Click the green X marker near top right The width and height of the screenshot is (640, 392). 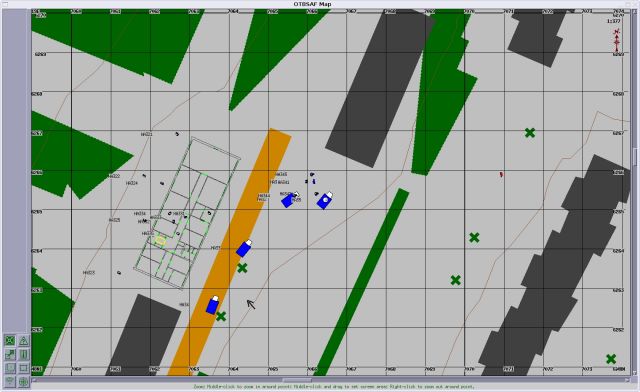pyautogui.click(x=530, y=133)
